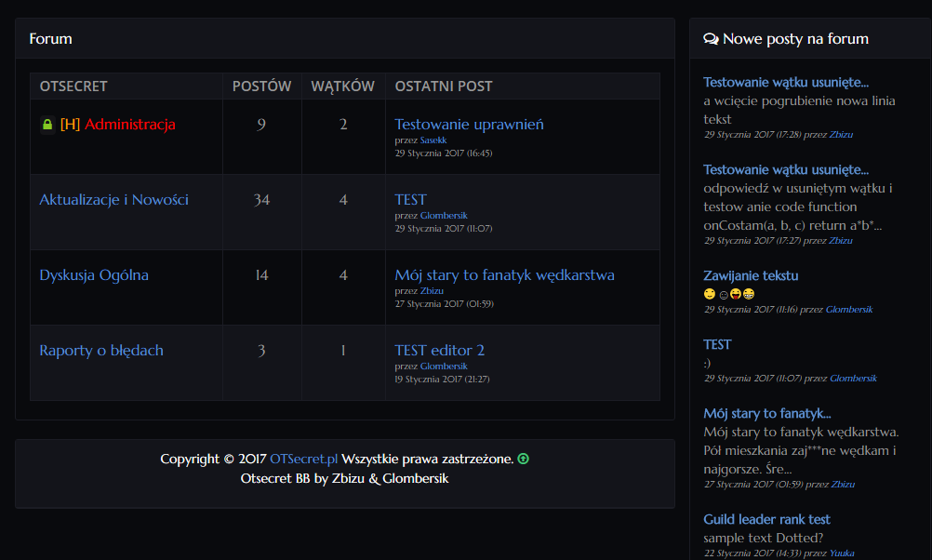The image size is (932, 560).
Task: Visit Sasekk's user profile
Action: [x=433, y=140]
